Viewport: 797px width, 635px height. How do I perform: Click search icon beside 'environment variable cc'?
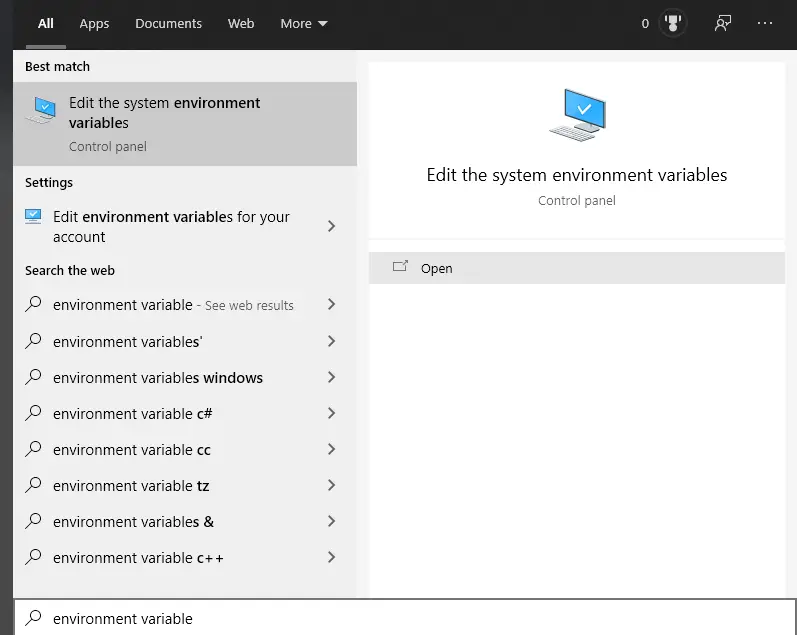(x=33, y=448)
